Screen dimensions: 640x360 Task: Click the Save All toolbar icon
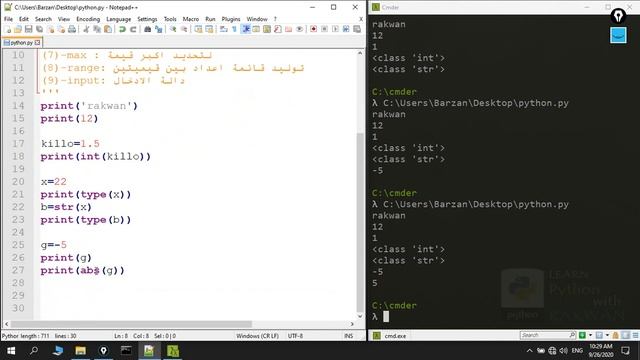tap(39, 29)
